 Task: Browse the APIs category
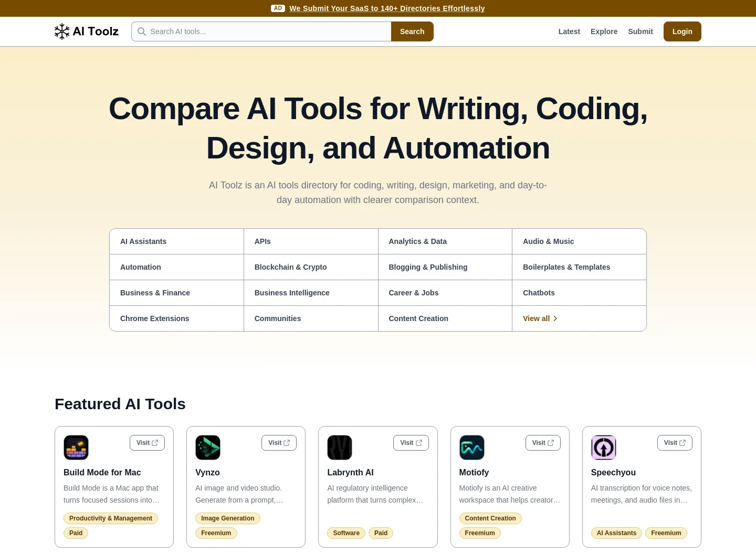[x=311, y=241]
